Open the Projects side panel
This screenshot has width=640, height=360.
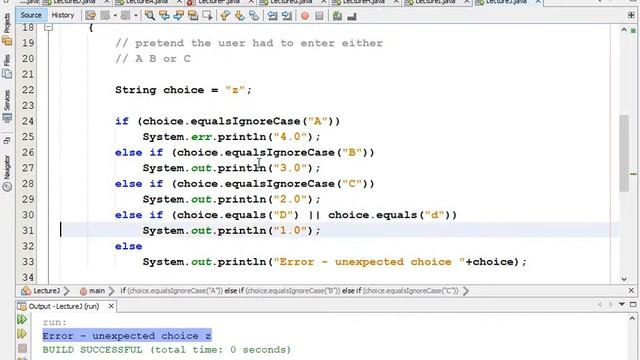(7, 29)
